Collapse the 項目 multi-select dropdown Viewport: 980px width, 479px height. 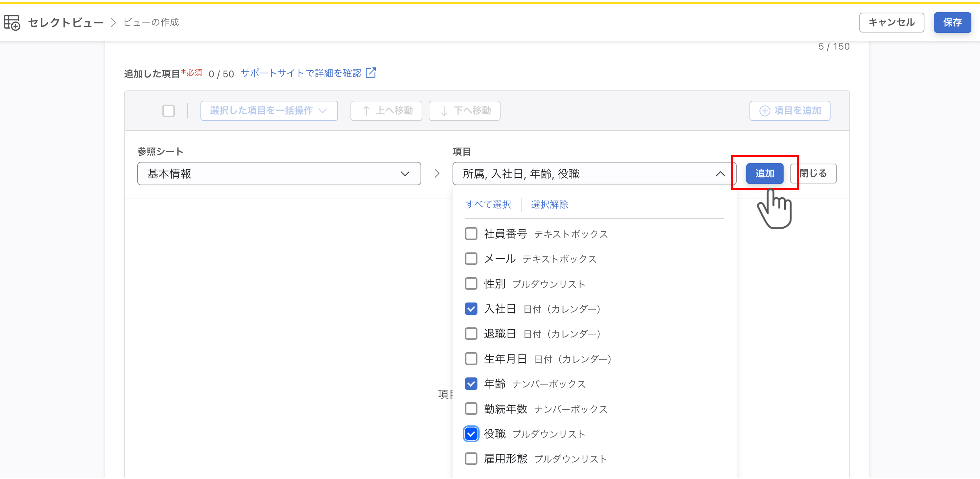point(720,174)
